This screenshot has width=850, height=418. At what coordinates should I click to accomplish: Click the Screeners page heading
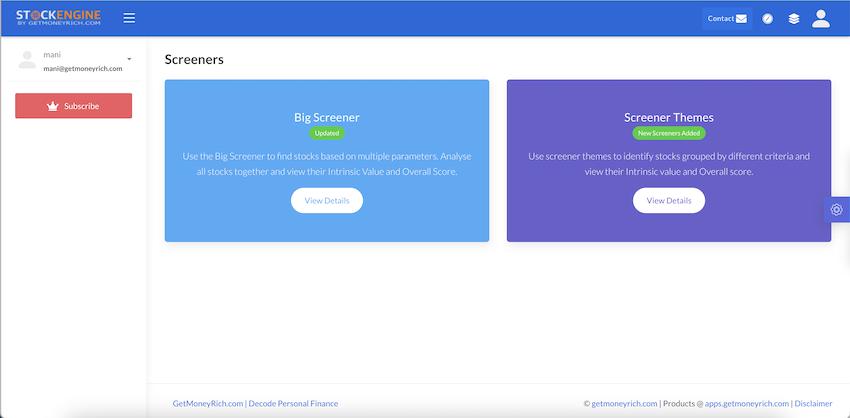tap(194, 60)
